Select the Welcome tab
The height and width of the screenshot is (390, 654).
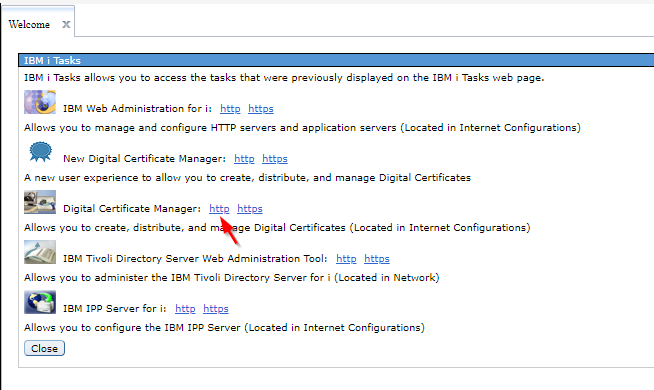point(29,25)
